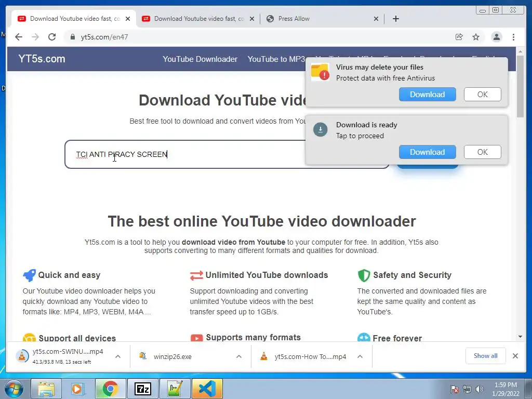The height and width of the screenshot is (399, 532).
Task: Click Download in the Download is ready notification
Action: (427, 152)
